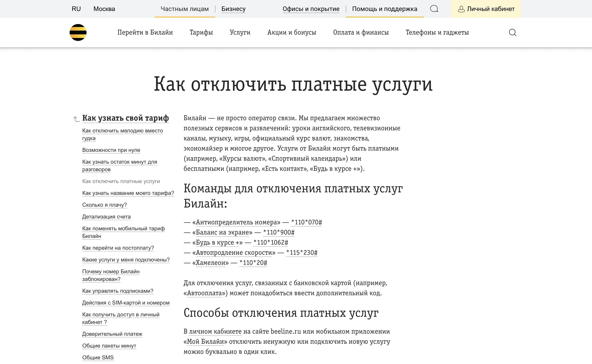Click the top bar chat bubble icon
592x364 pixels.
coord(434,9)
